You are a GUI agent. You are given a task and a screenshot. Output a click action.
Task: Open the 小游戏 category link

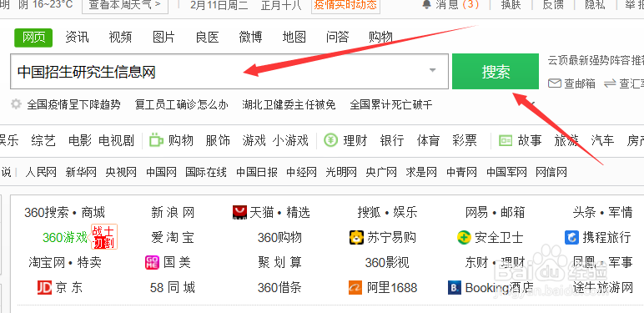[x=290, y=141]
